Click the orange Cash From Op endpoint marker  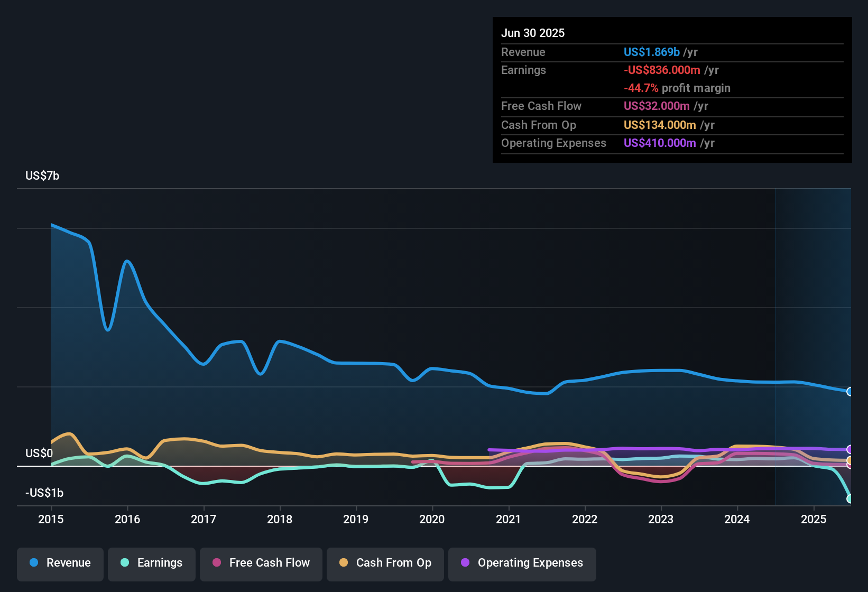849,460
